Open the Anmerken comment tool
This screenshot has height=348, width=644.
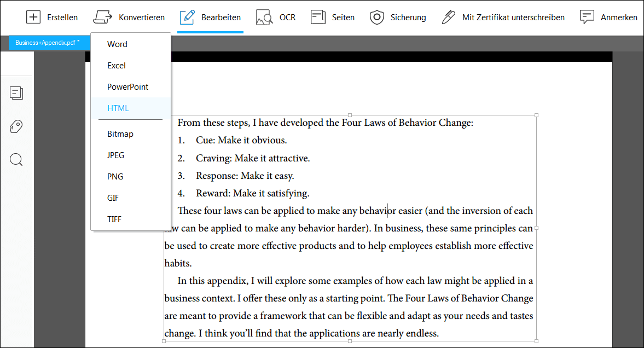pos(587,18)
